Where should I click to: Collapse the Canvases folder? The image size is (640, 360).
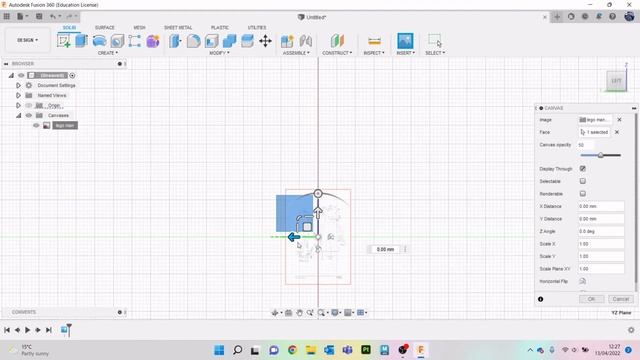(18, 116)
